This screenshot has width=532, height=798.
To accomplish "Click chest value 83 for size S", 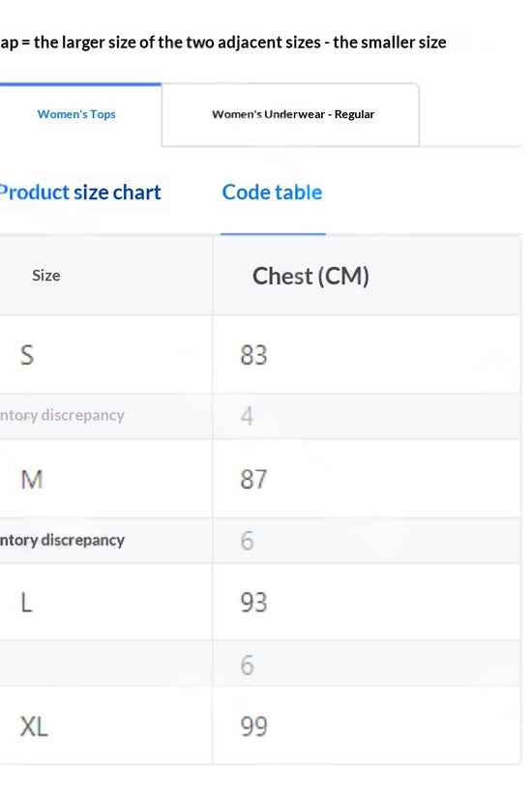I will tap(253, 355).
